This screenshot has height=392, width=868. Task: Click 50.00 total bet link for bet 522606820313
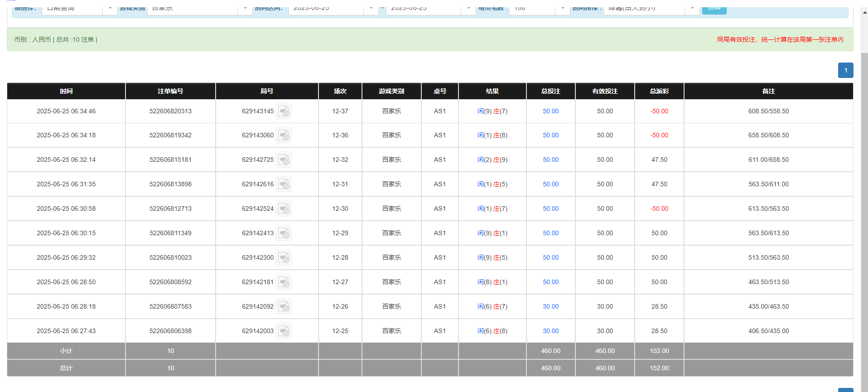click(x=550, y=111)
